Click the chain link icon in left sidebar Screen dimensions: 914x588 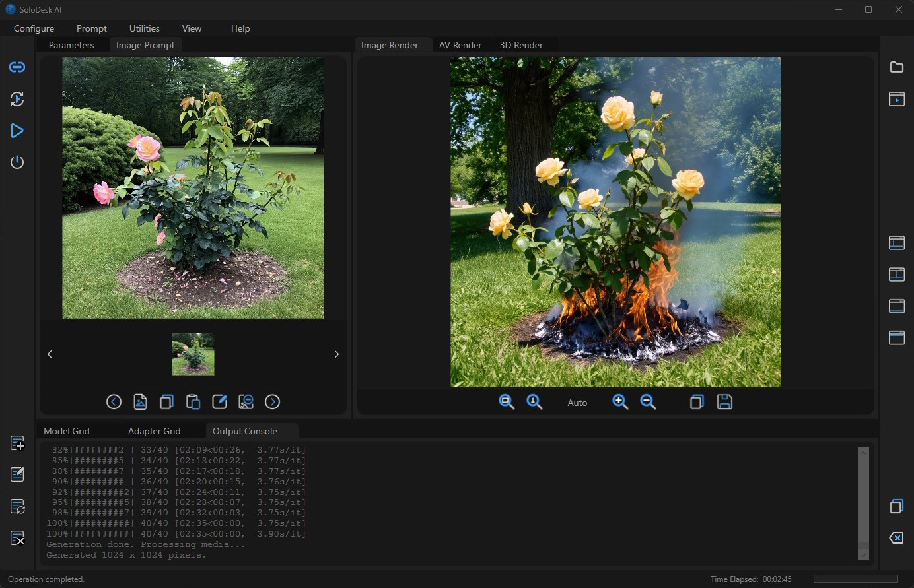coord(17,67)
